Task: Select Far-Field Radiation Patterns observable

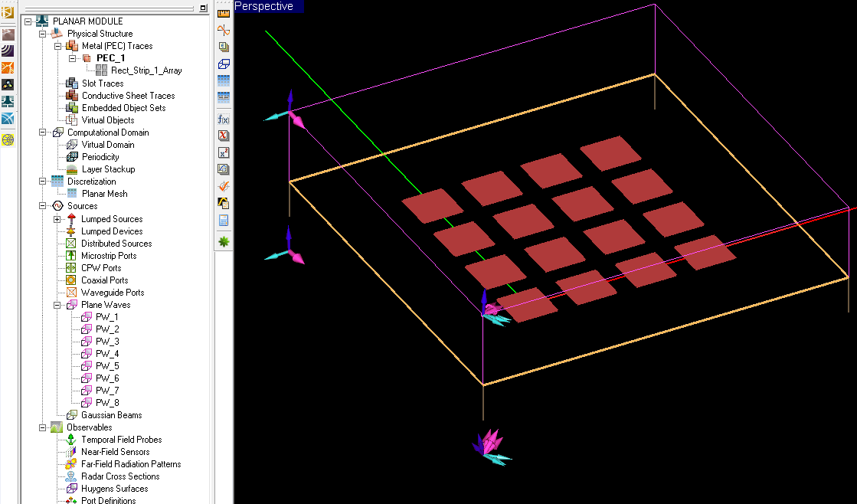Action: [131, 464]
